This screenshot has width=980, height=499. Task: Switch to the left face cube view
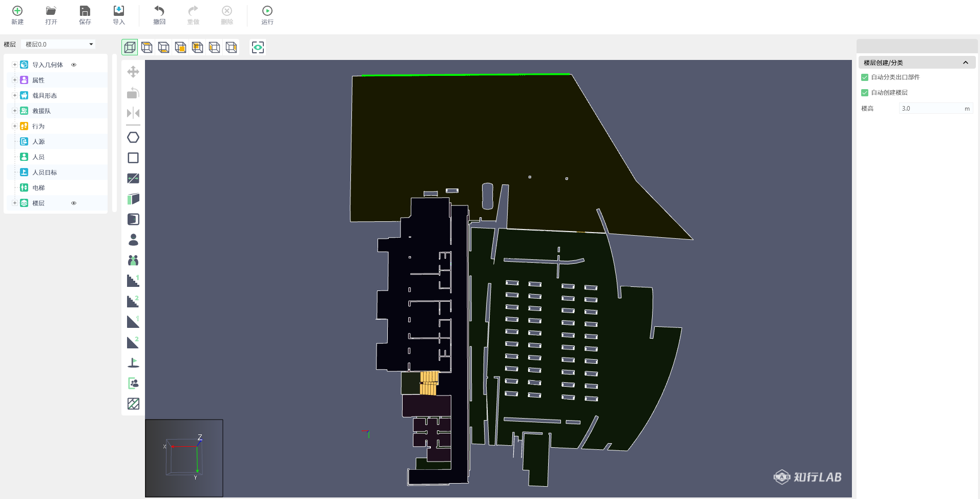[x=214, y=47]
